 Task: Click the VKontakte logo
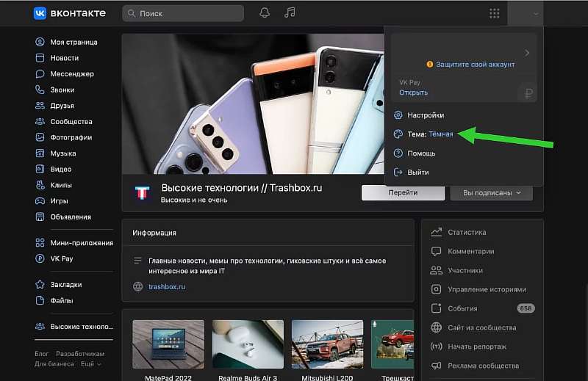(x=70, y=13)
